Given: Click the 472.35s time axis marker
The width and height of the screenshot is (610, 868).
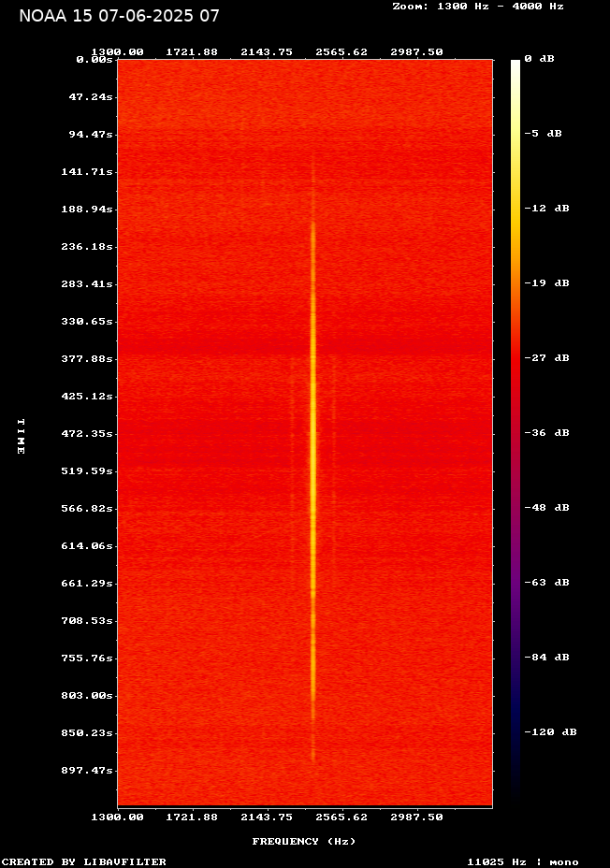Looking at the screenshot, I should (x=90, y=434).
